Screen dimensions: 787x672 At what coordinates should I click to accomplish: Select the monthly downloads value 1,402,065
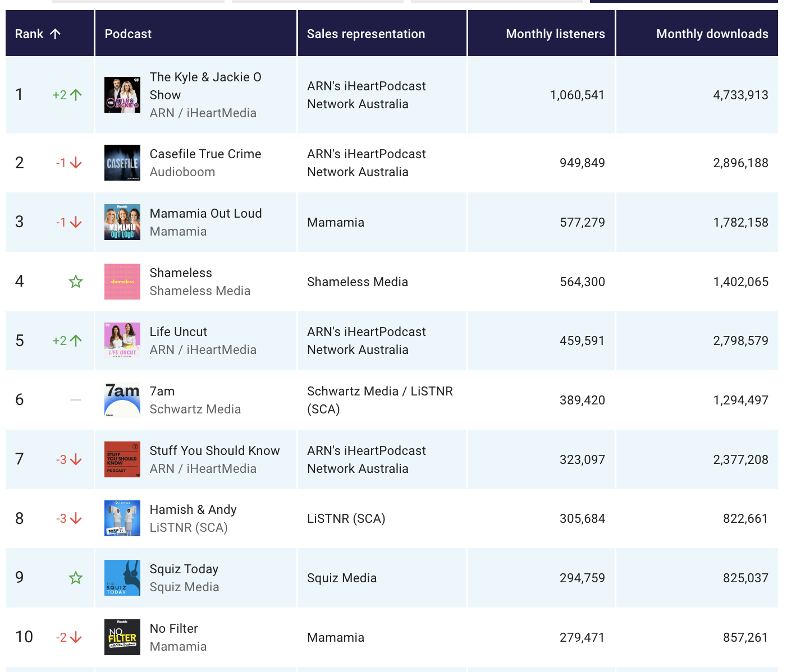(740, 282)
